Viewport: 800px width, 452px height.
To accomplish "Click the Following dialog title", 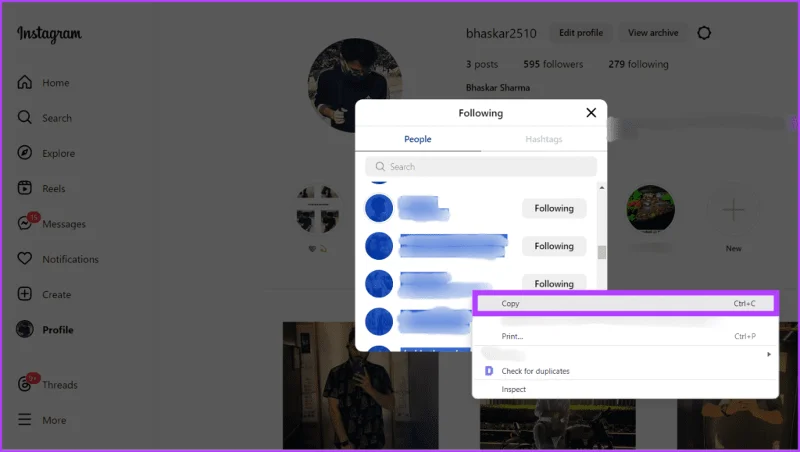I will pyautogui.click(x=481, y=113).
